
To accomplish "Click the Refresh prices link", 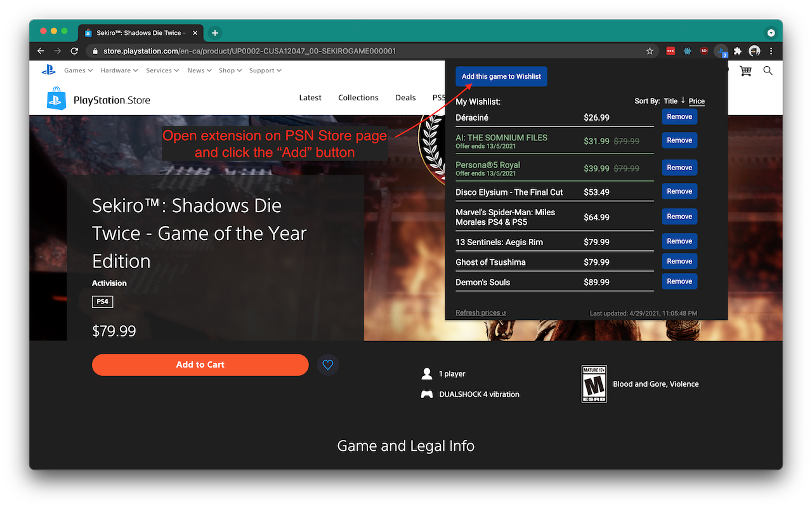I will pos(481,312).
